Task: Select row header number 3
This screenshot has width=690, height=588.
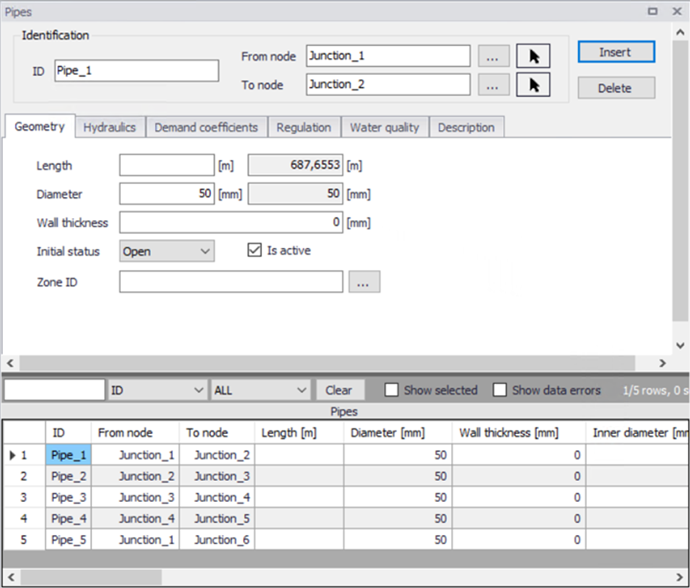Action: click(24, 497)
